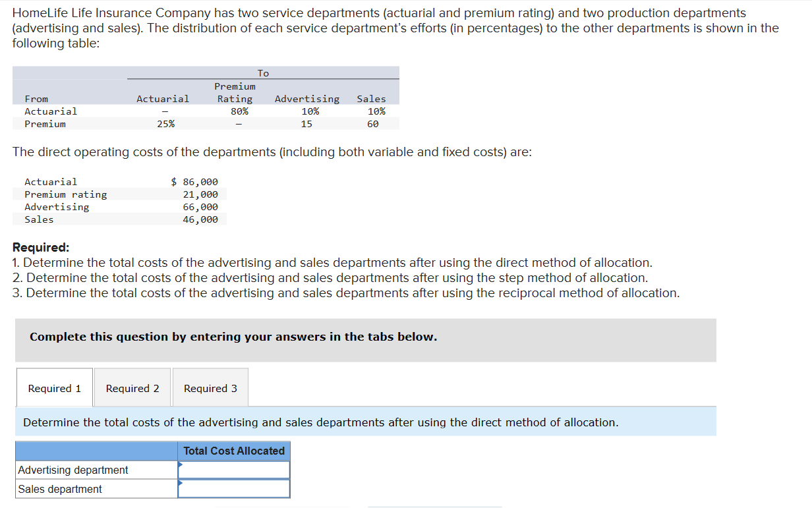Click the 80% value in Actuarial row
812x508 pixels.
click(239, 111)
